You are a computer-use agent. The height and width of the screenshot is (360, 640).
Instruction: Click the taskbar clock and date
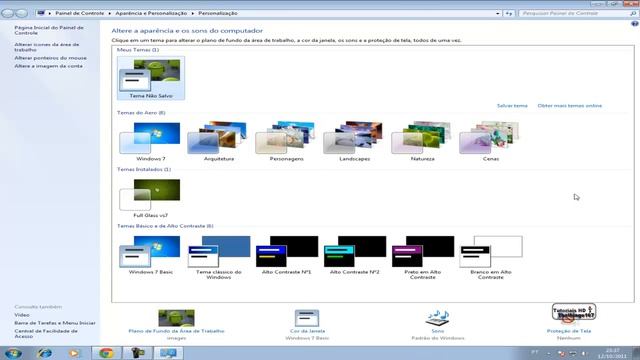point(612,353)
